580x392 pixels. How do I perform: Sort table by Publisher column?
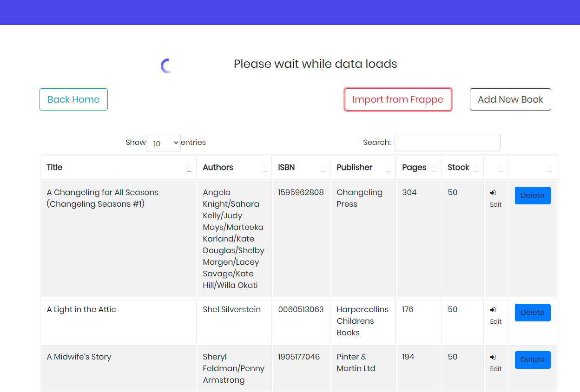coord(363,168)
